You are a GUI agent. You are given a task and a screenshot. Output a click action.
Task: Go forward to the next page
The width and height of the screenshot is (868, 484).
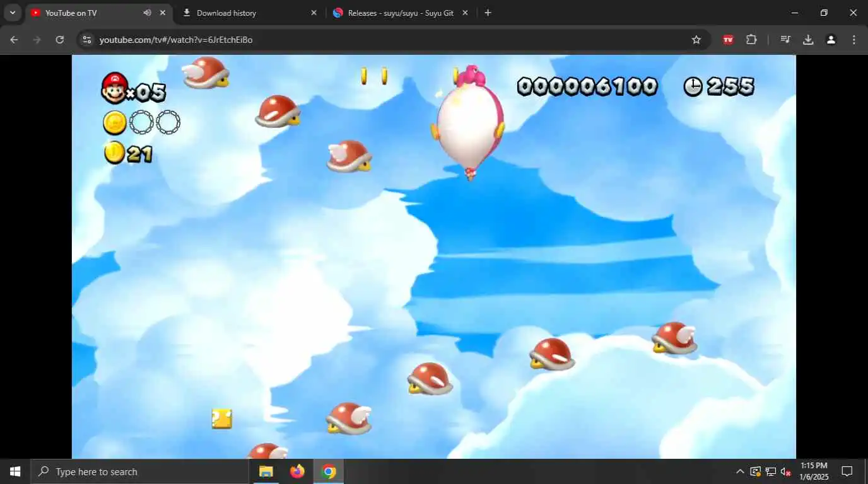click(x=37, y=40)
